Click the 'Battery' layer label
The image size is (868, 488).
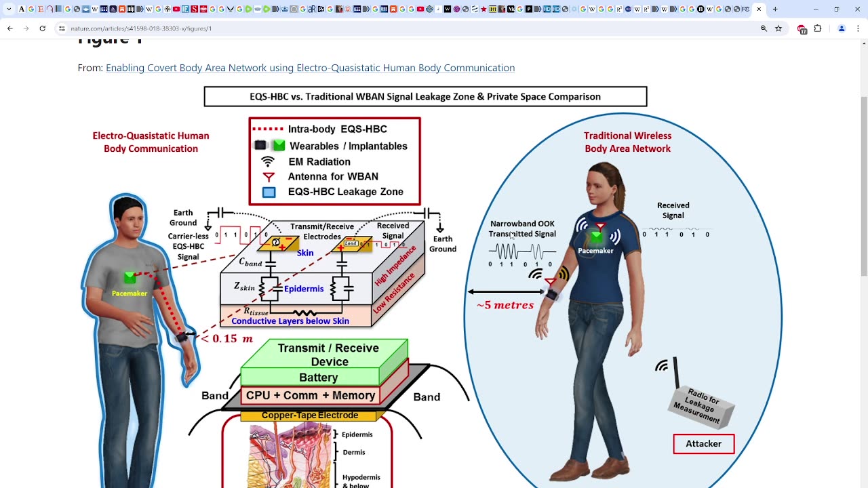(x=318, y=378)
